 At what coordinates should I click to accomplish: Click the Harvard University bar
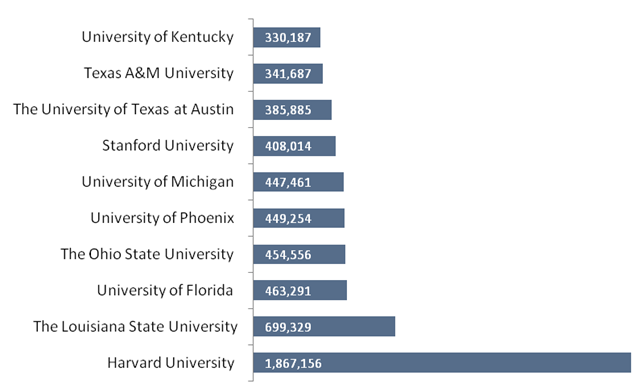coord(442,363)
